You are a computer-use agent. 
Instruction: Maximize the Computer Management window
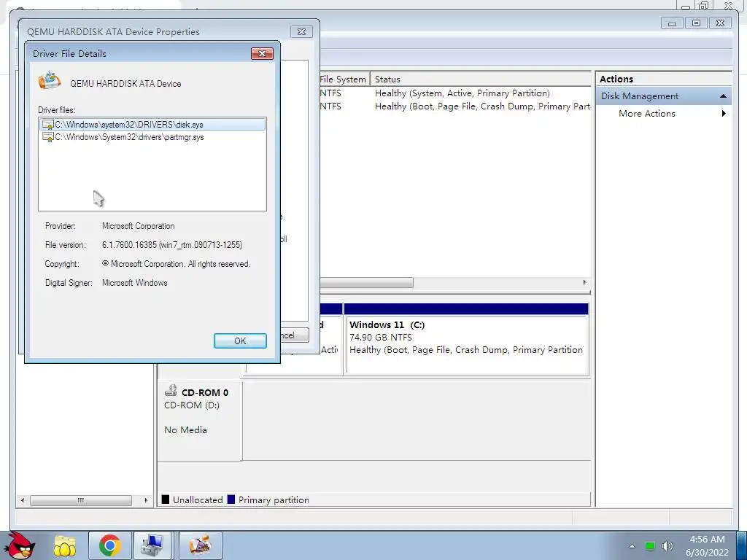pyautogui.click(x=696, y=23)
